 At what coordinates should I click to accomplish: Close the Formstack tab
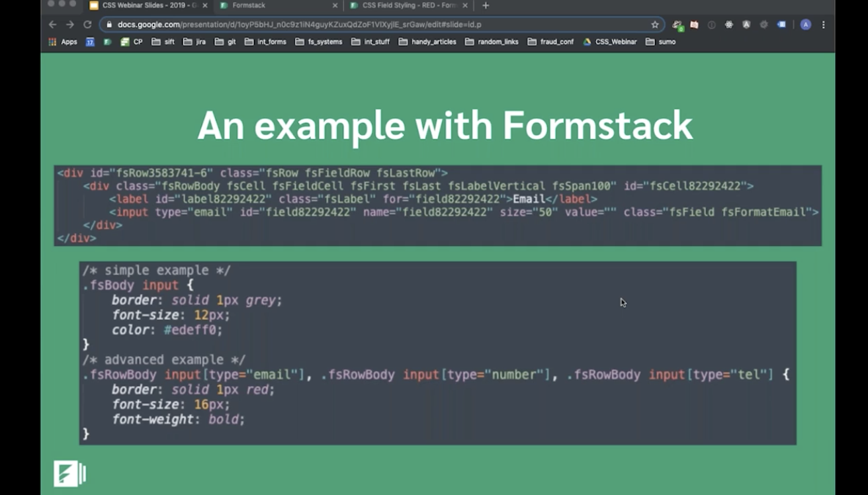pos(335,5)
